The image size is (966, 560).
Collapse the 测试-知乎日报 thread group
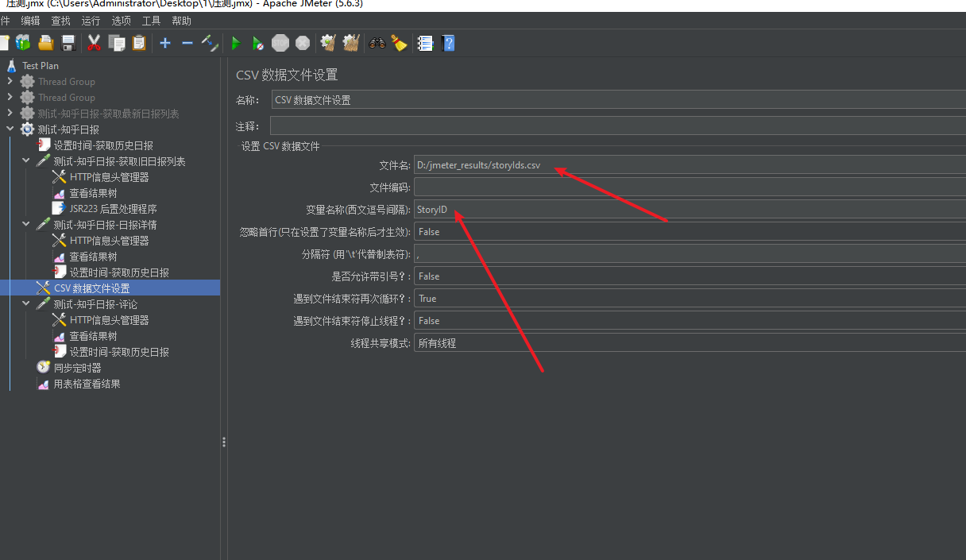(x=10, y=129)
